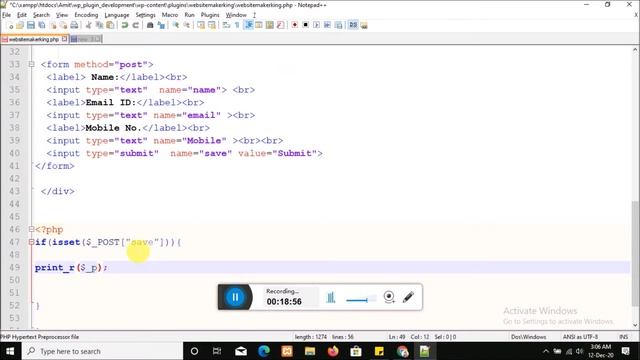Click the Windows search box
This screenshot has height=360, width=640.
[x=101, y=351]
